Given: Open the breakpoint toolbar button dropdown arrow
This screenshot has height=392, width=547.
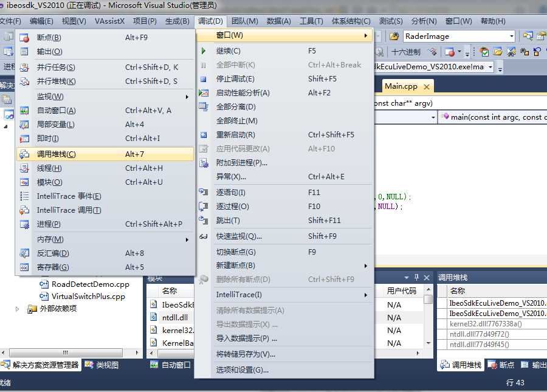Looking at the screenshot, I should click(x=459, y=52).
